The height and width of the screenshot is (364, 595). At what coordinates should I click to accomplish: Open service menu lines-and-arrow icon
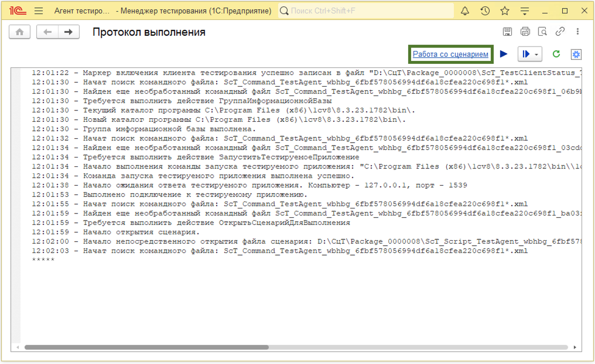(525, 11)
